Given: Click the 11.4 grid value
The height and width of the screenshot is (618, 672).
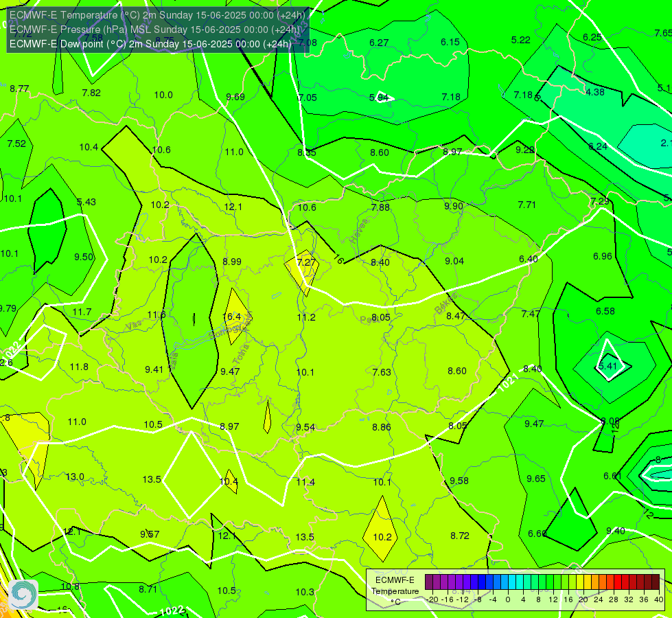Looking at the screenshot, I should point(305,482).
